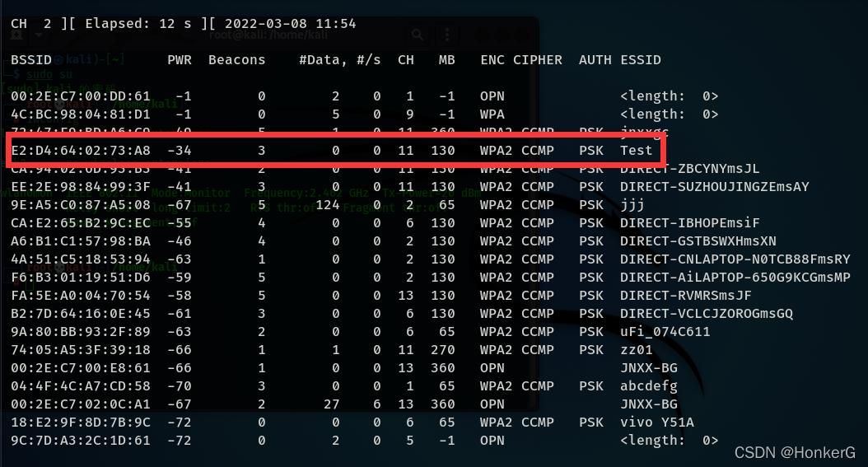Click the Elapsed: 12 s status text
Screen dimensions: 868x467
click(138, 24)
